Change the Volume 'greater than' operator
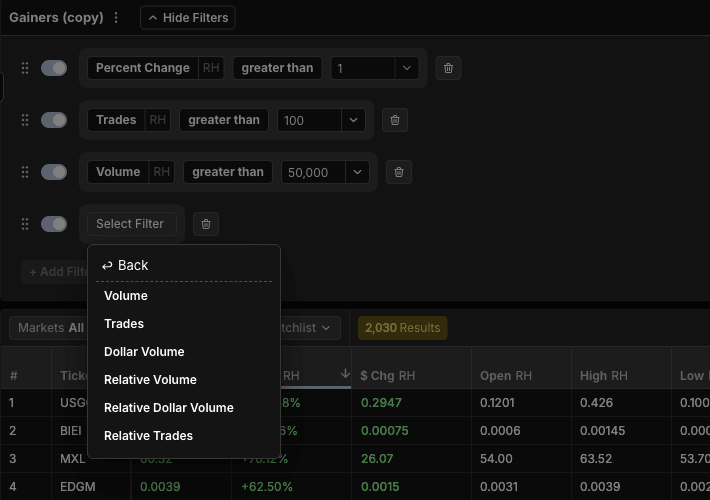The image size is (710, 500). (228, 172)
